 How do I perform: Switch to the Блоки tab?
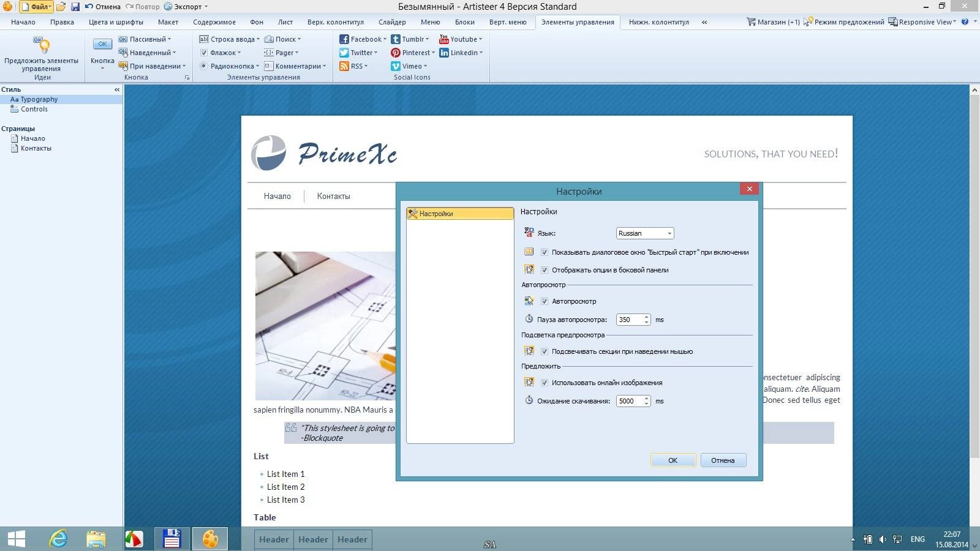pos(464,22)
